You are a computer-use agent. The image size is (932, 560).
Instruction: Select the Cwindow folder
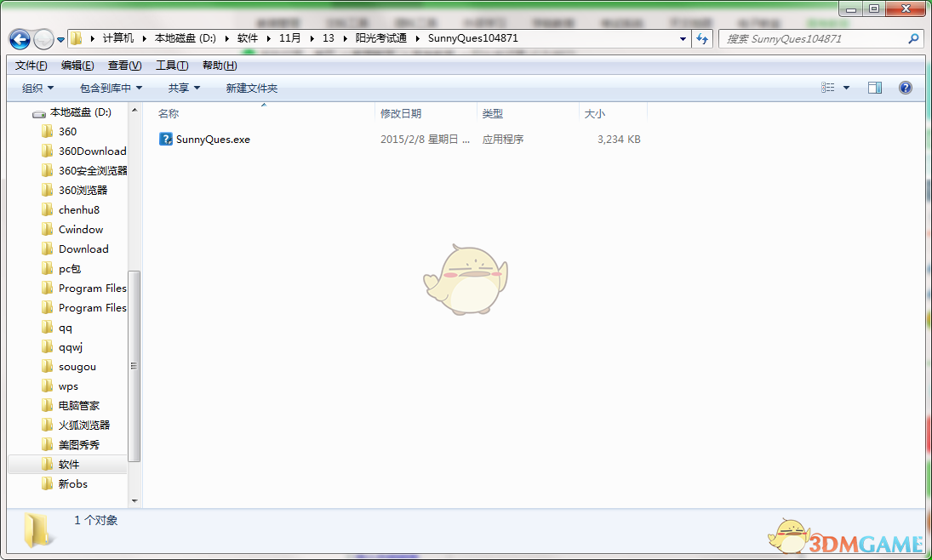click(x=81, y=230)
